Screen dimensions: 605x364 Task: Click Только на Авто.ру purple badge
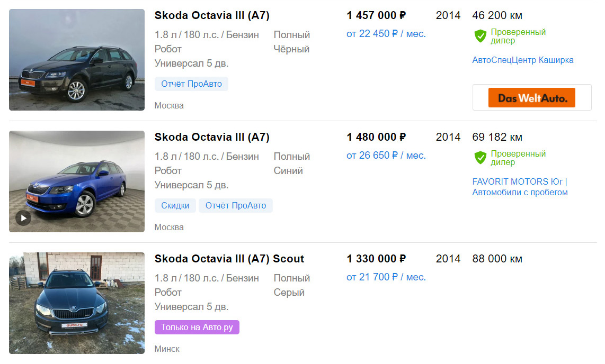[x=197, y=327]
